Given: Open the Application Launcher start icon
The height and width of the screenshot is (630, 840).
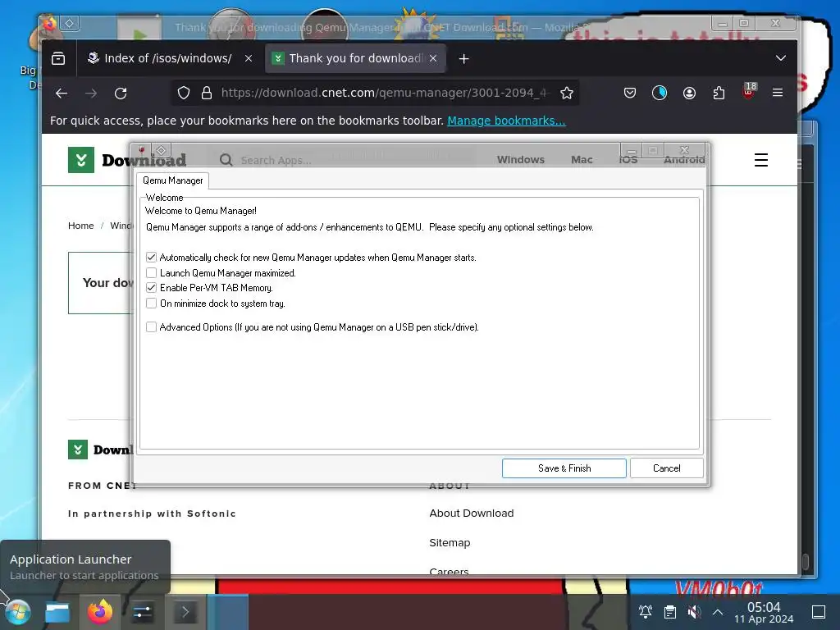Looking at the screenshot, I should [x=17, y=612].
